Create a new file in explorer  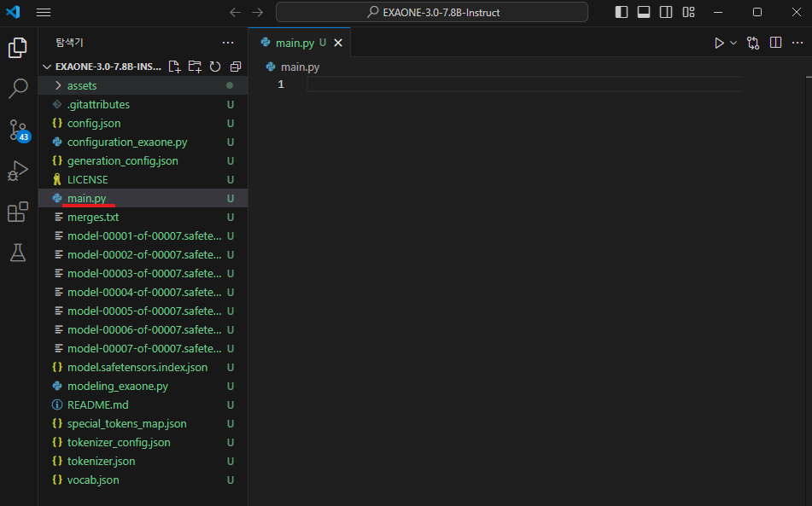pos(174,67)
